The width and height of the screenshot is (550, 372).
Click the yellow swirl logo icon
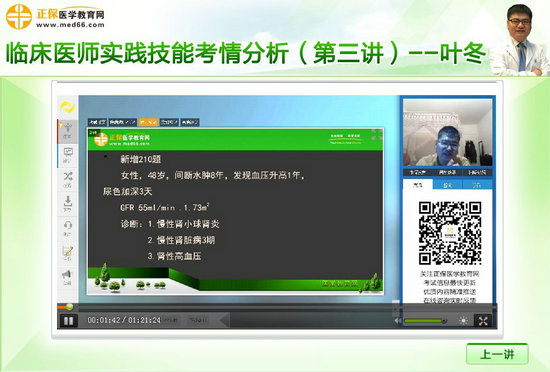pos(67,107)
